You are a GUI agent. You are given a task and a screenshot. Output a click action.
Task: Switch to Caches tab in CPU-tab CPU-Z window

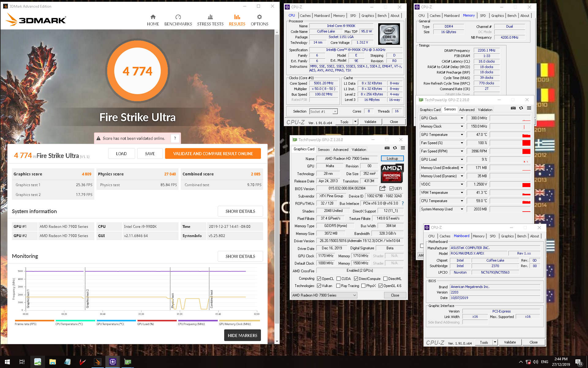[x=305, y=16]
